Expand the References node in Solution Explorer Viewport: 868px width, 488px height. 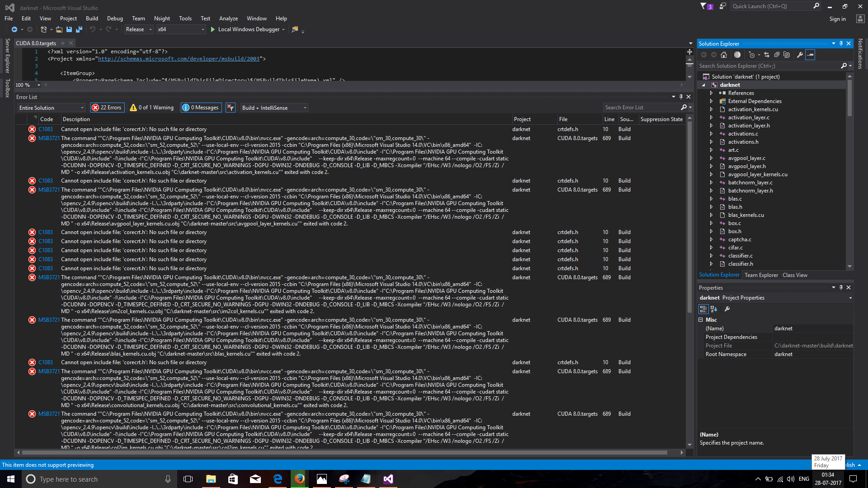[x=711, y=93]
